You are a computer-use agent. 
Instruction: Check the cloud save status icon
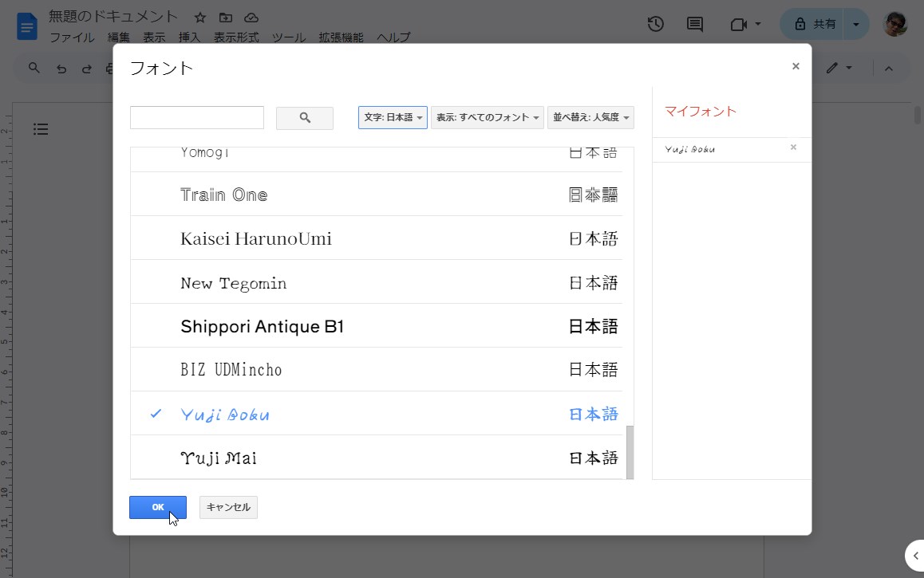click(x=251, y=18)
